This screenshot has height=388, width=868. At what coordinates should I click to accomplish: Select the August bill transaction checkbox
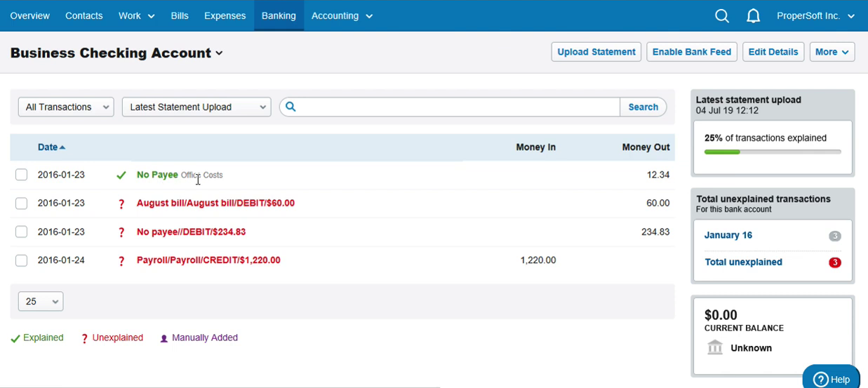[x=21, y=203]
